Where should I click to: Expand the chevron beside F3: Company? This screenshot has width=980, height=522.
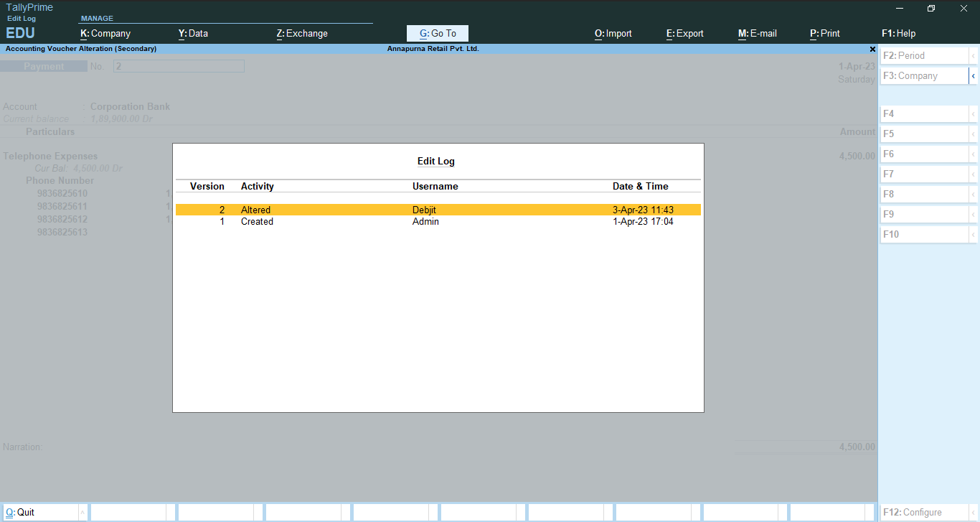coord(974,75)
